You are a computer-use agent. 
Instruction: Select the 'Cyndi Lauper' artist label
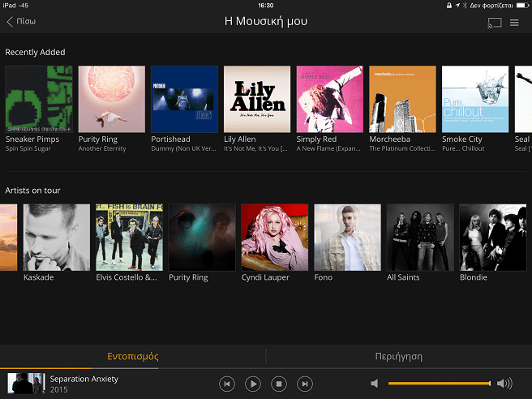tap(265, 277)
